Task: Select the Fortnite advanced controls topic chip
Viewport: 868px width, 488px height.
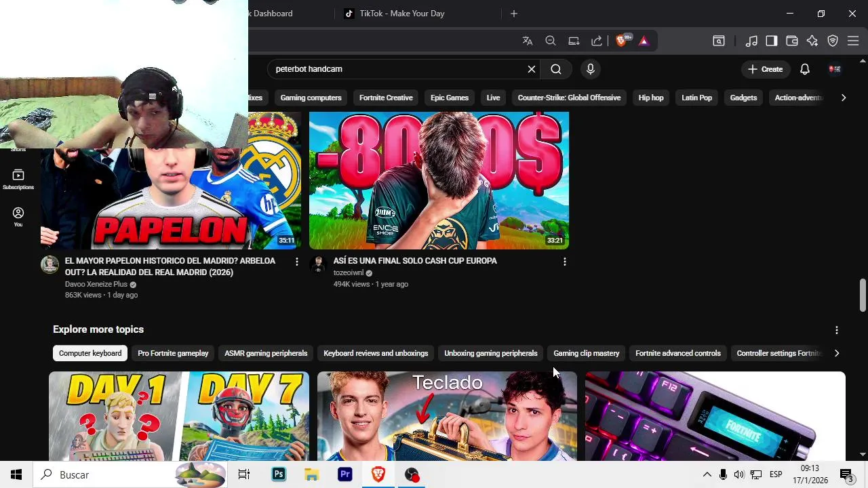Action: [678, 353]
